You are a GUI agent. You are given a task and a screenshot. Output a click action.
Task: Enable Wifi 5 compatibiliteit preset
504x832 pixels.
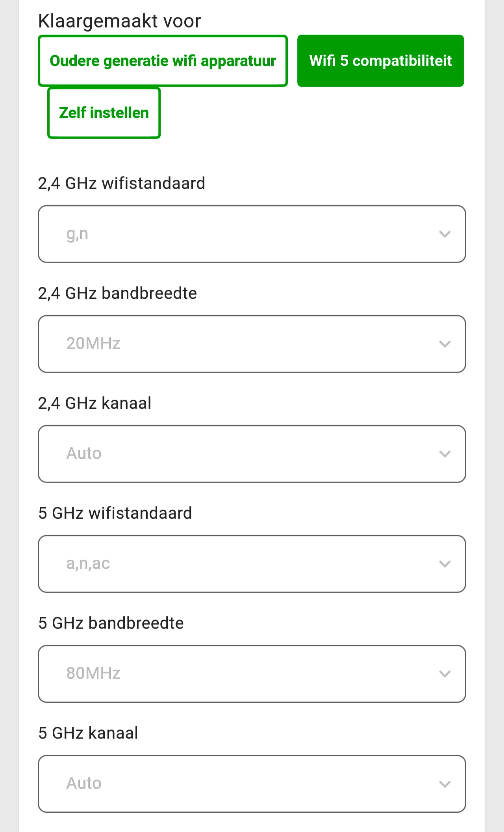point(380,61)
